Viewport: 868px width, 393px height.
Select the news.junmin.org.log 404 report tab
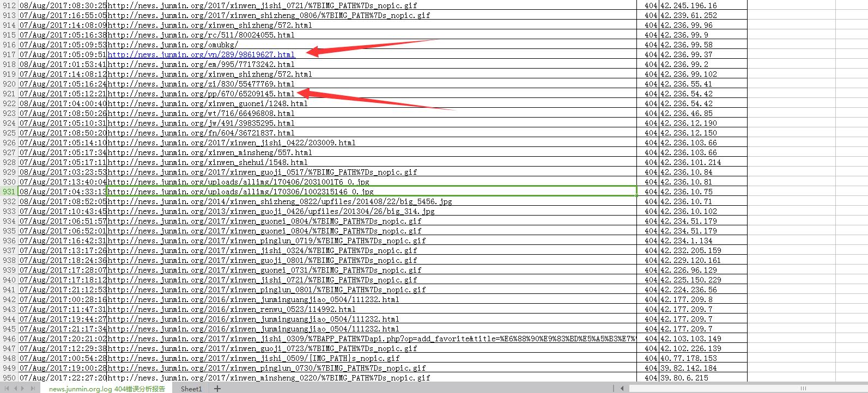(107, 389)
